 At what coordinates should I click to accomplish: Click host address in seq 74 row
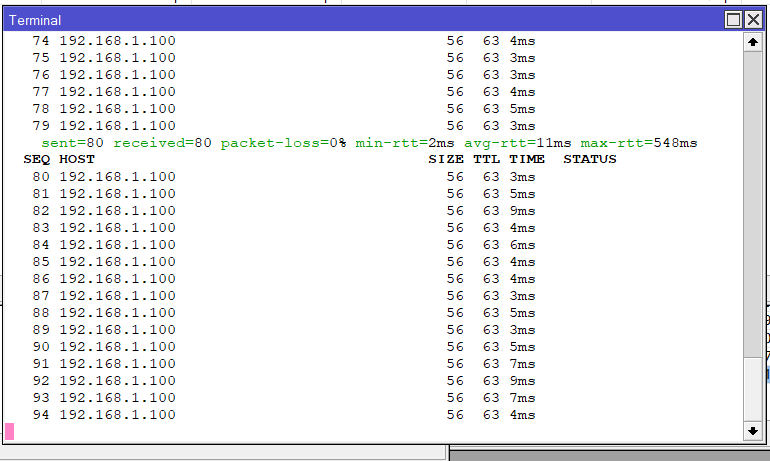117,41
